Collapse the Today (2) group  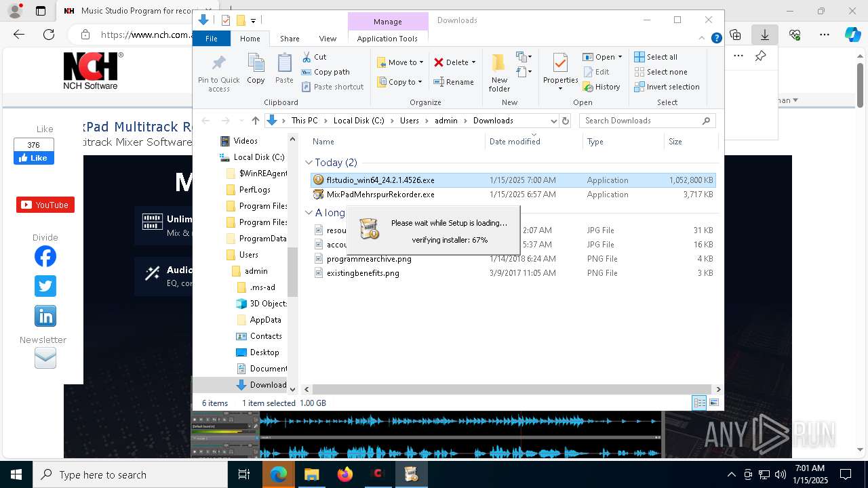[309, 163]
